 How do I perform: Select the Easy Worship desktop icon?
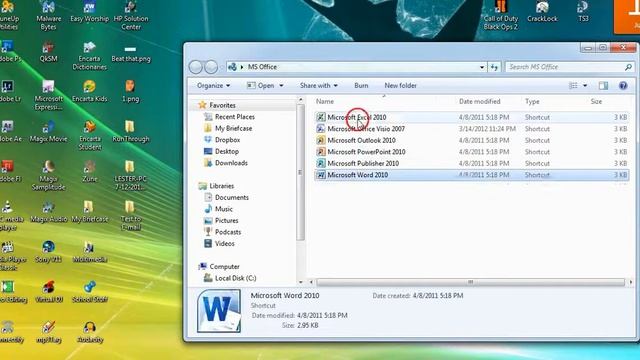[x=89, y=12]
